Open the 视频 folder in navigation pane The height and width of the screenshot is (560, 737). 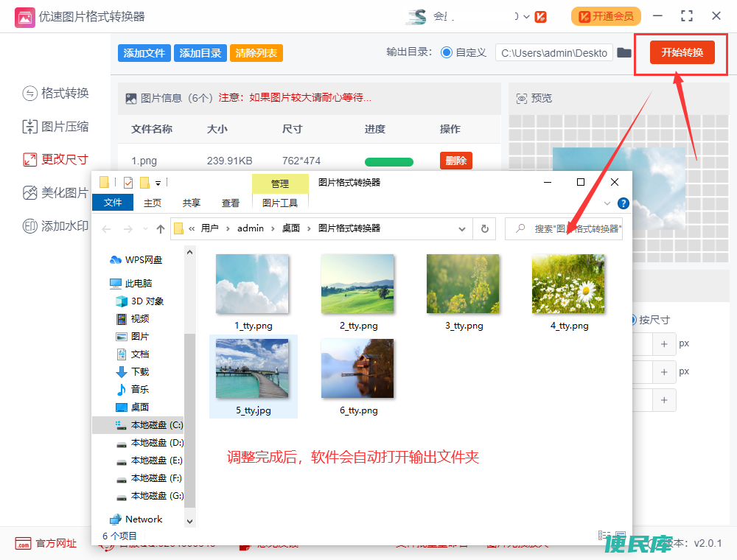click(133, 319)
